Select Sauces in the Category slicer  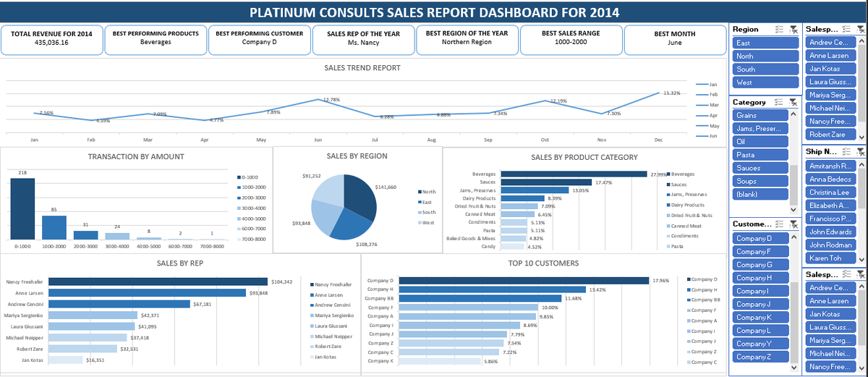point(760,168)
